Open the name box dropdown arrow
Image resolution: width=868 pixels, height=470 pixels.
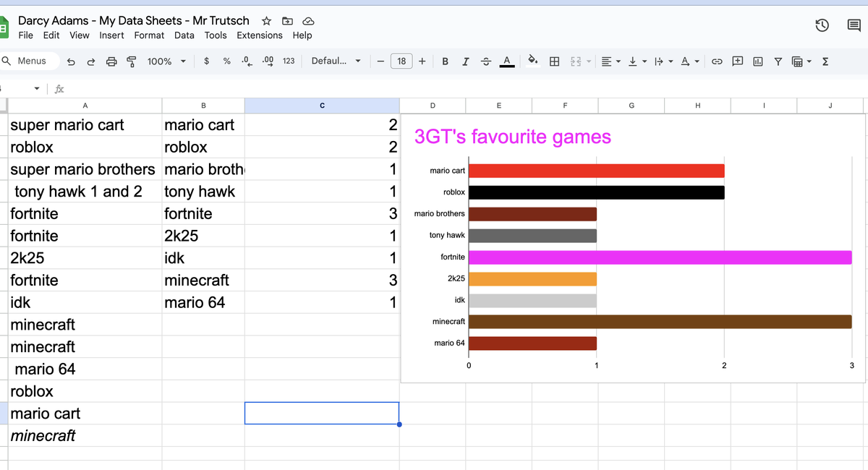(37, 89)
